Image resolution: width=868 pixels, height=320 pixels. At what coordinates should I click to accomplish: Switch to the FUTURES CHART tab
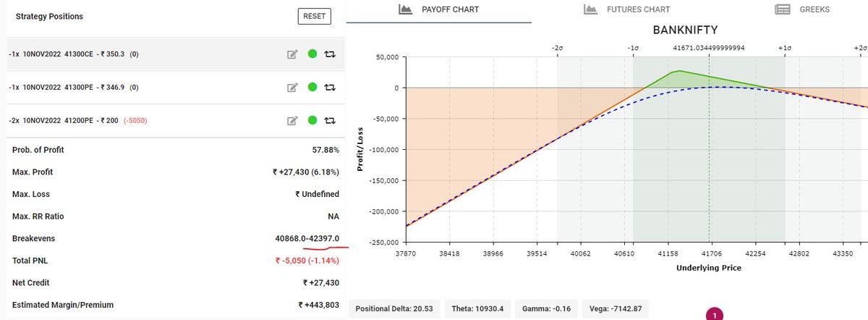pyautogui.click(x=627, y=10)
